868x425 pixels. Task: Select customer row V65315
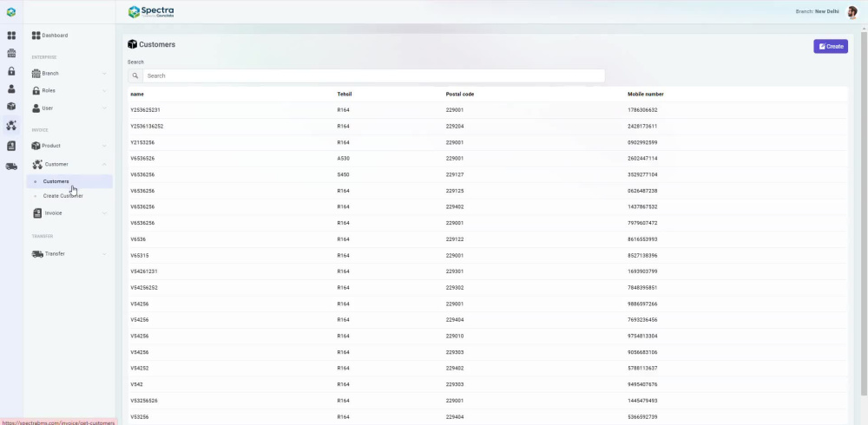pyautogui.click(x=487, y=256)
